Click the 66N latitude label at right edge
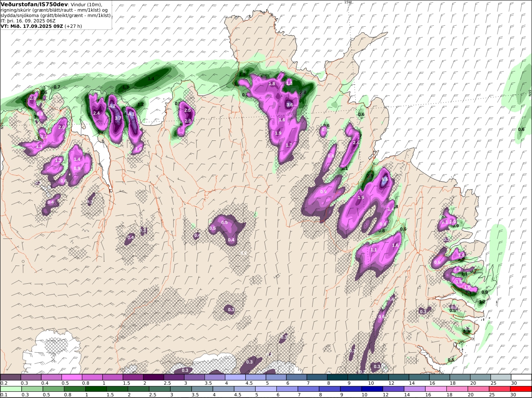Image resolution: width=532 pixels, height=398 pixels. (x=530, y=93)
